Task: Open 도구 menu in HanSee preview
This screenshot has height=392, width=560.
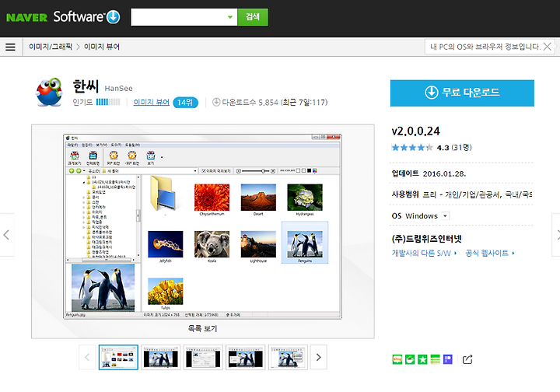Action: (116, 145)
